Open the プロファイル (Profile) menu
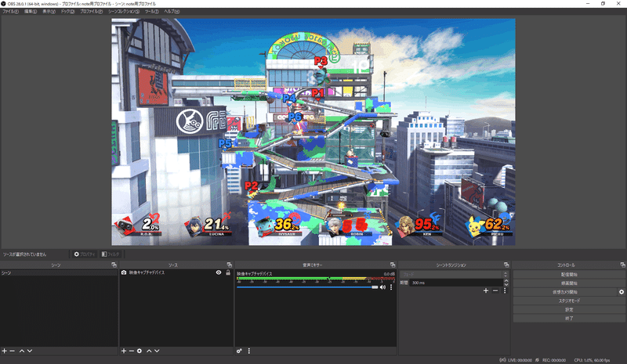 [x=91, y=12]
